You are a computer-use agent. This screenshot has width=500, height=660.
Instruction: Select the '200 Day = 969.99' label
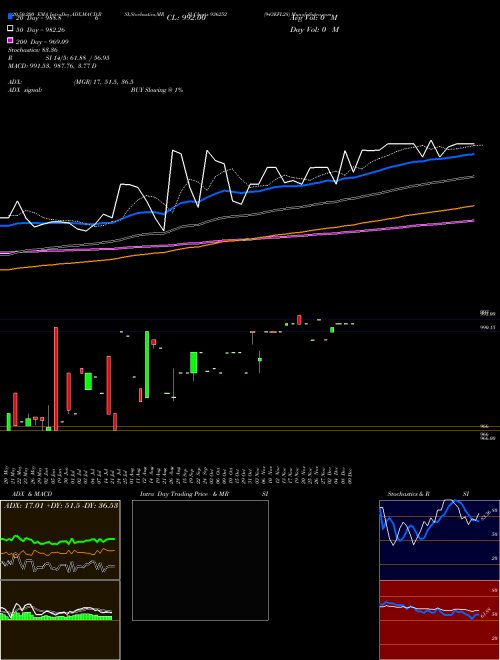pyautogui.click(x=42, y=41)
